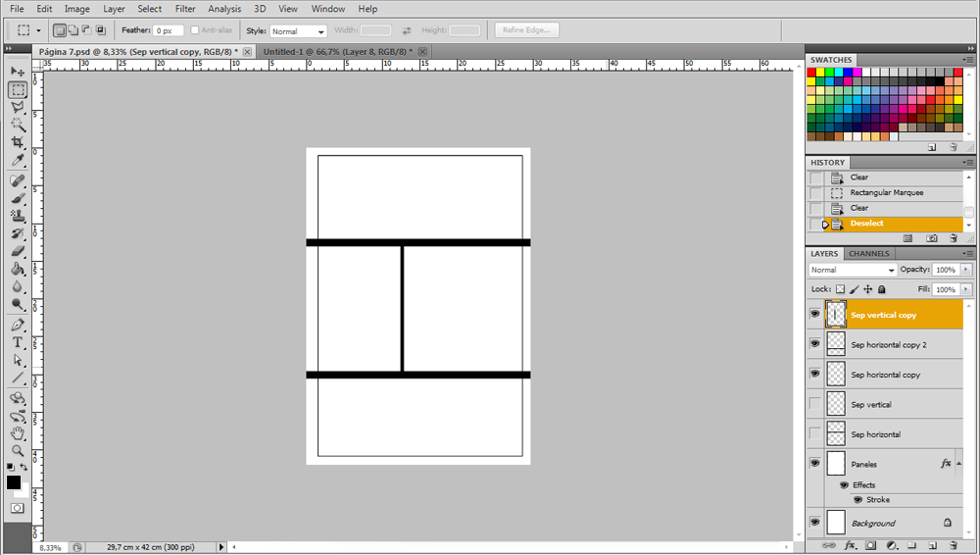Select the Move tool
Screen dimensions: 980x555
pyautogui.click(x=18, y=72)
